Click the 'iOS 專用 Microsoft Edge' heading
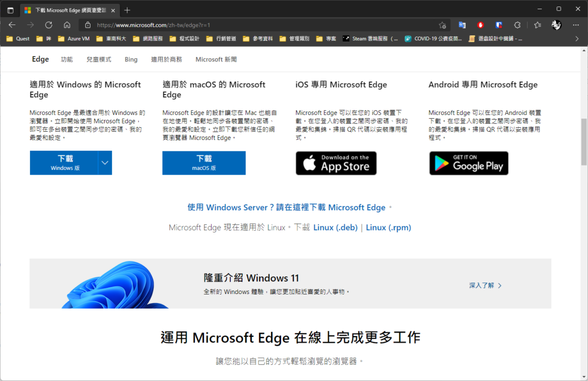Viewport: 588px width, 381px height. 341,84
